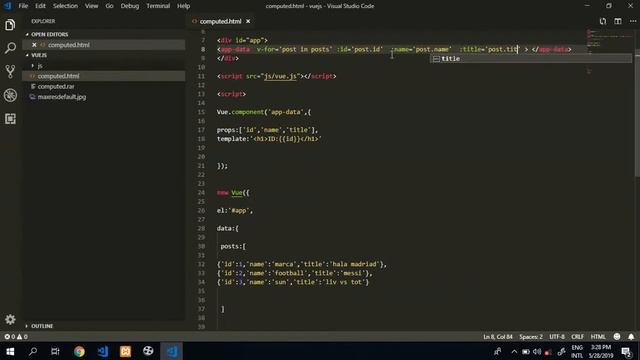
Task: Select maxresdefault.jpg in the file tree
Action: pos(62,97)
